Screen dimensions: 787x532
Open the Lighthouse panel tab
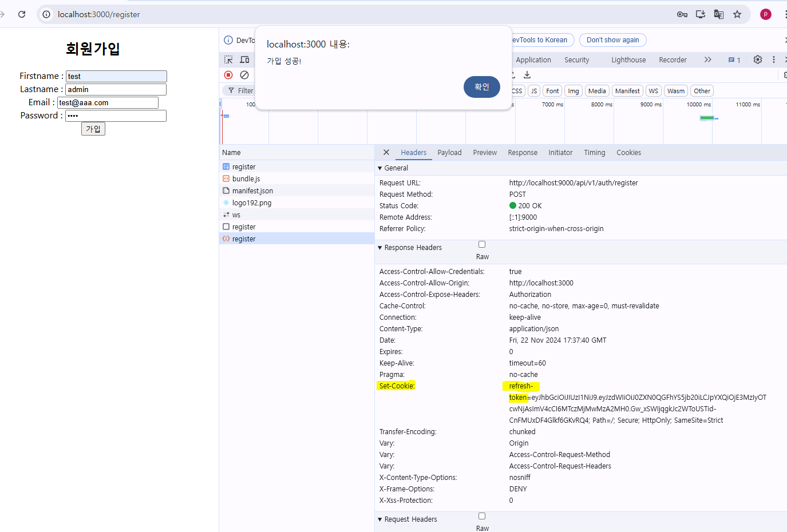[x=628, y=60]
